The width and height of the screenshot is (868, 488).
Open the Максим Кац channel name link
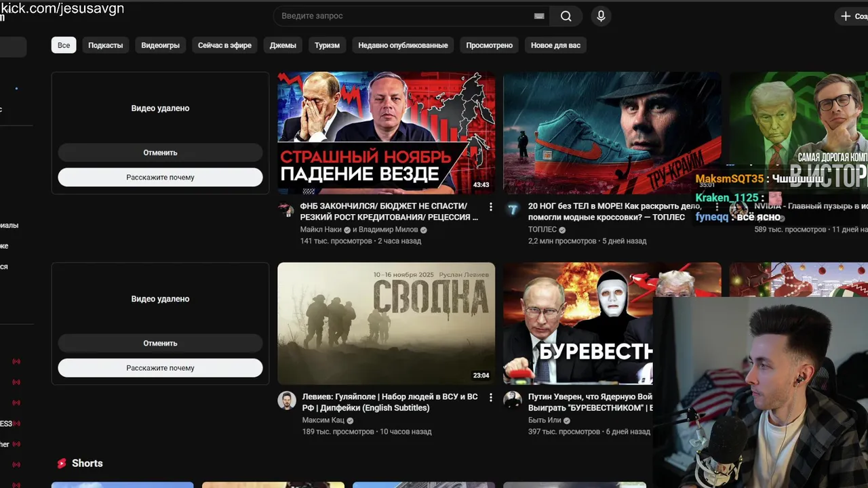[x=323, y=420]
